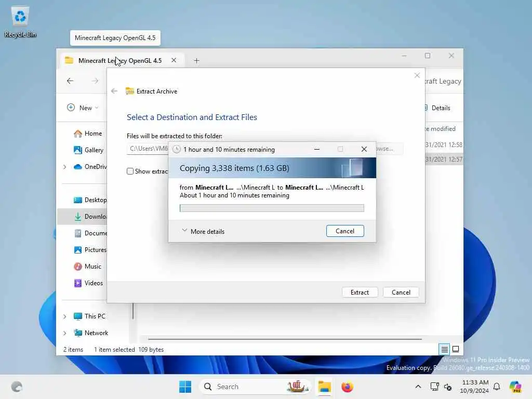Open the notification bell
Image resolution: width=532 pixels, height=399 pixels.
(497, 387)
